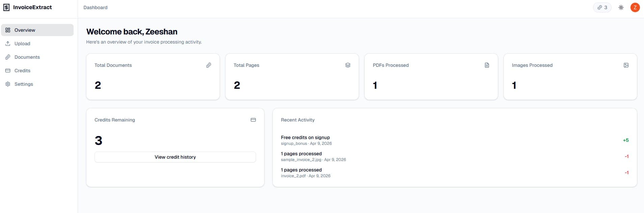
Task: Click the Credits Remaining value 3
Action: pos(99,140)
